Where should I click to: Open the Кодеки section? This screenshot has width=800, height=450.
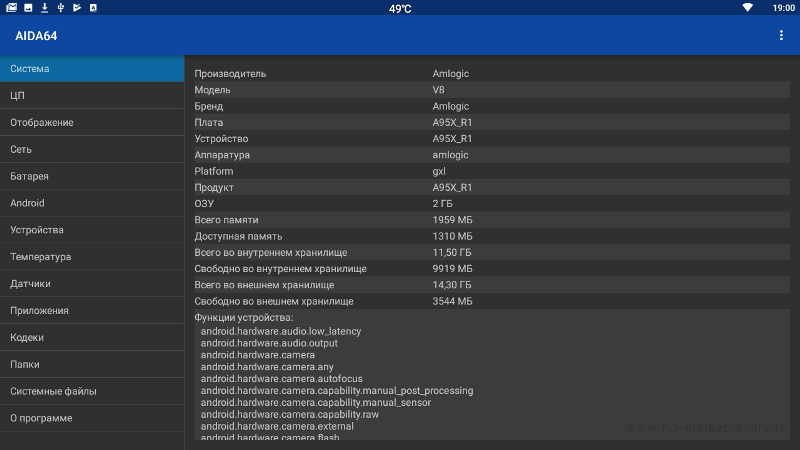pyautogui.click(x=92, y=337)
